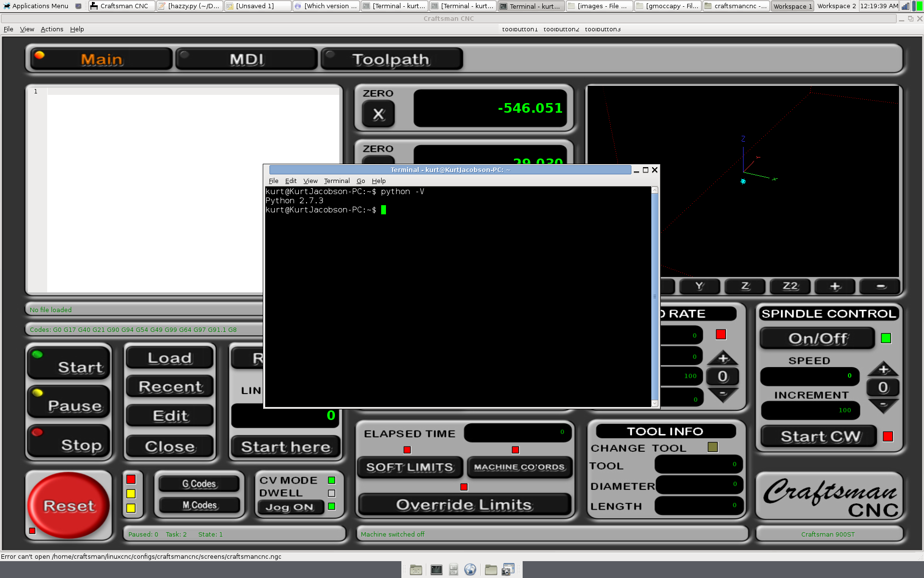Select the hazzy.py taskbar window
Image resolution: width=924 pixels, height=578 pixels.
tap(189, 6)
